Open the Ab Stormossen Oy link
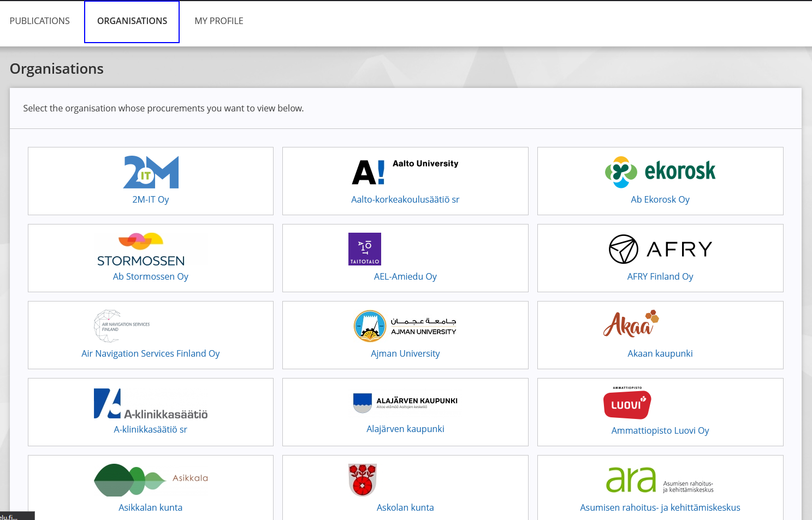 click(151, 276)
